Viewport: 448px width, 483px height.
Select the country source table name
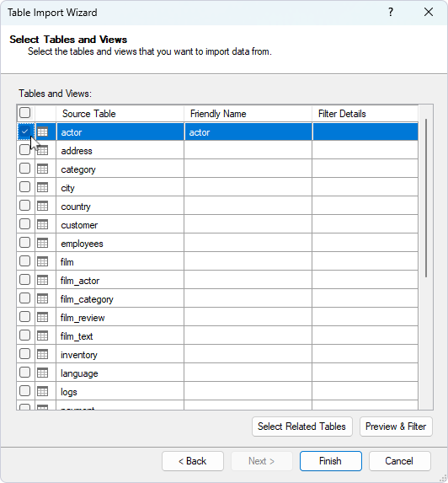pyautogui.click(x=76, y=207)
